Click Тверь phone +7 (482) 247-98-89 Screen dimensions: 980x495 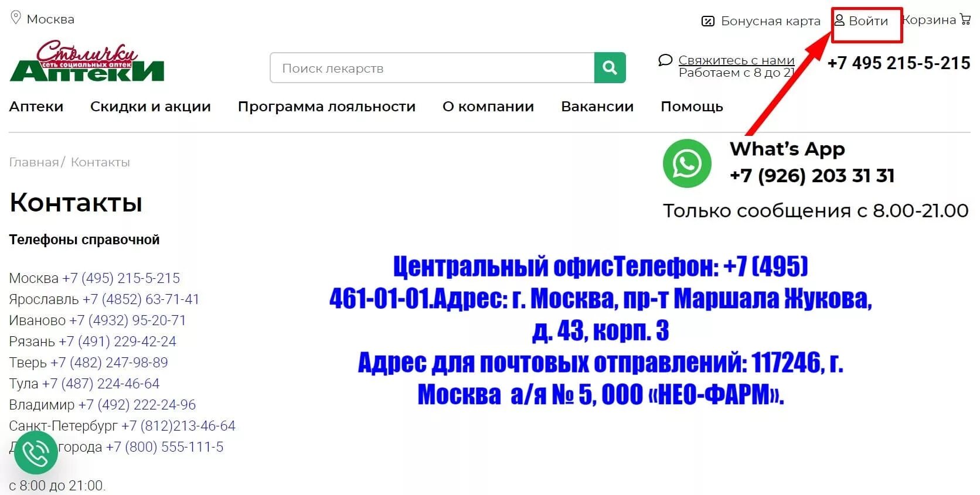click(109, 363)
